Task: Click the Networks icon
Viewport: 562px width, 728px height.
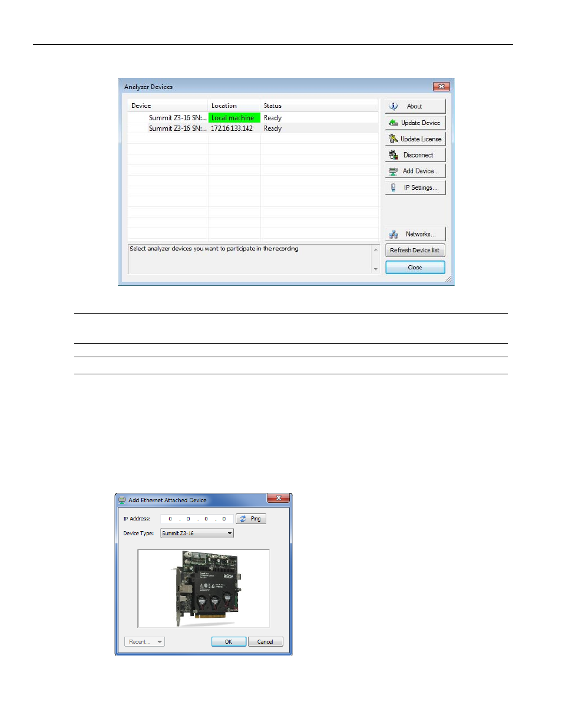Action: tap(394, 234)
